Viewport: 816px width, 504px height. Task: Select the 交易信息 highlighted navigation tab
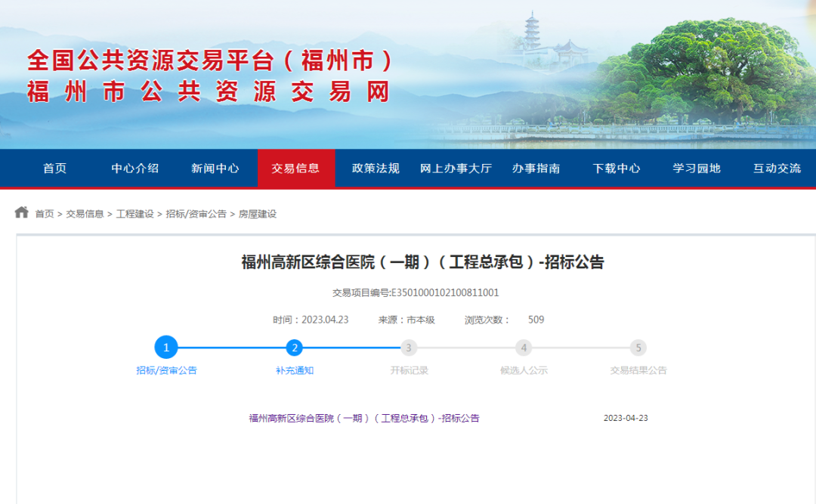point(296,169)
